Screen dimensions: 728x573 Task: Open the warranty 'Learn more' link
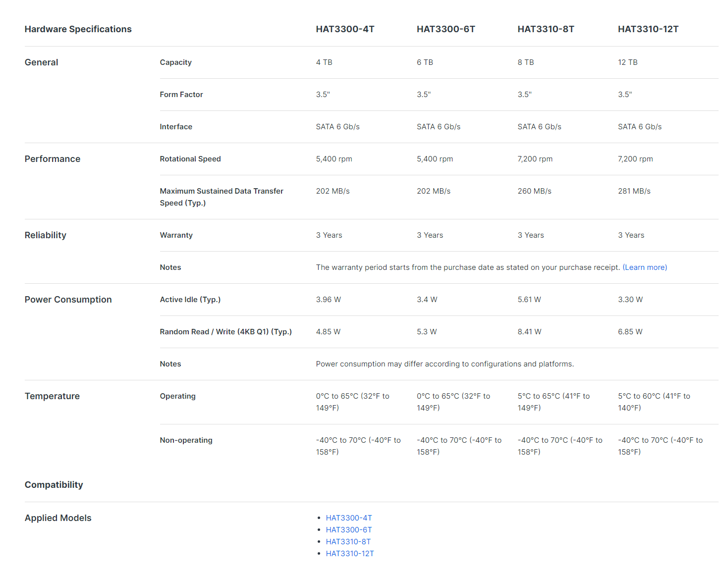tap(645, 267)
